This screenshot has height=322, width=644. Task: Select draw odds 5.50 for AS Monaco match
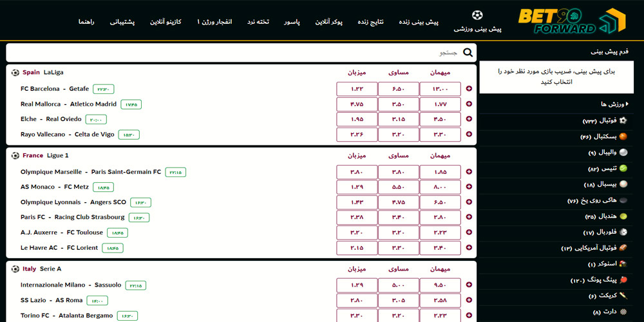tap(398, 187)
